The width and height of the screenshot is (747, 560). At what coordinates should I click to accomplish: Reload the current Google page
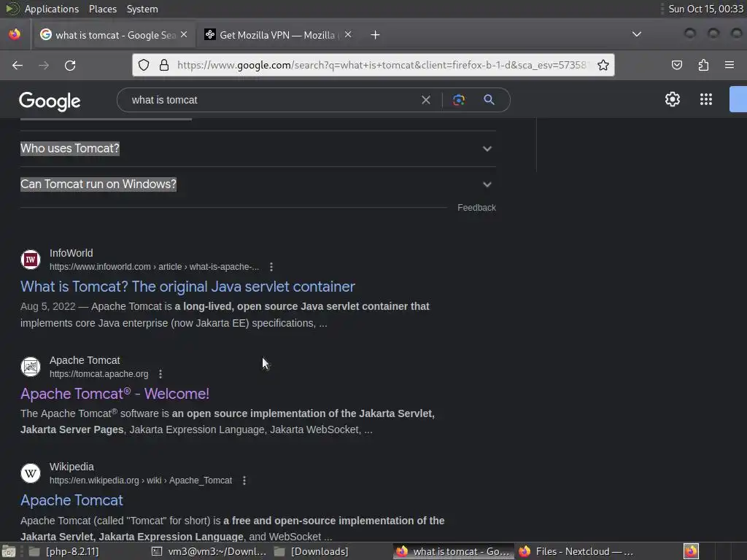(x=70, y=65)
